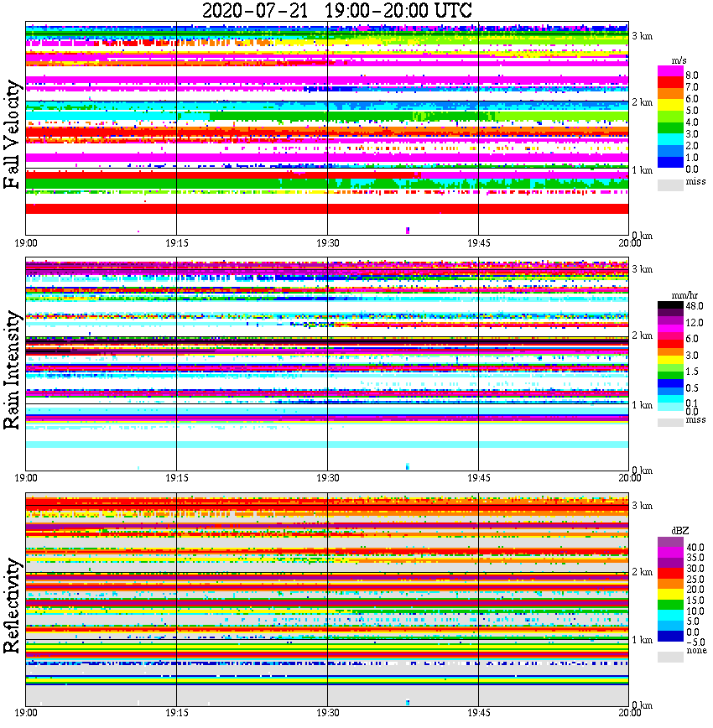Click "19:30" tick under Rain Intensity plot
713x728 pixels.
point(328,478)
